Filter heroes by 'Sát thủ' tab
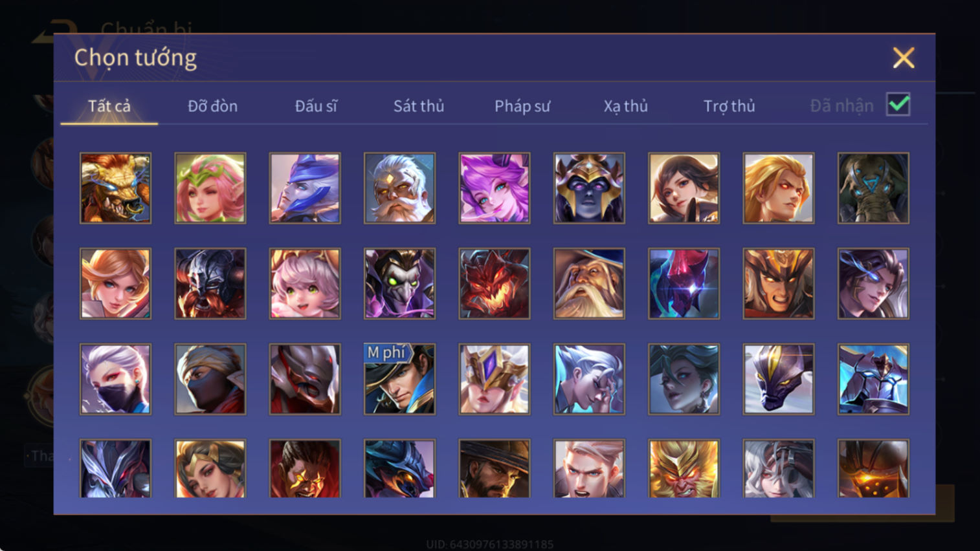 tap(419, 106)
